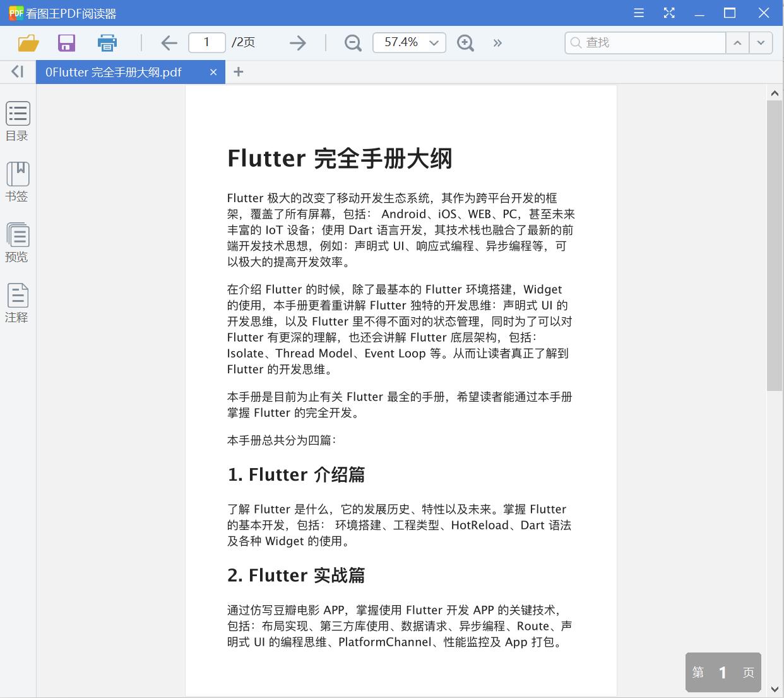The height and width of the screenshot is (698, 784).
Task: Open the 目录 table of contents panel
Action: tap(18, 121)
